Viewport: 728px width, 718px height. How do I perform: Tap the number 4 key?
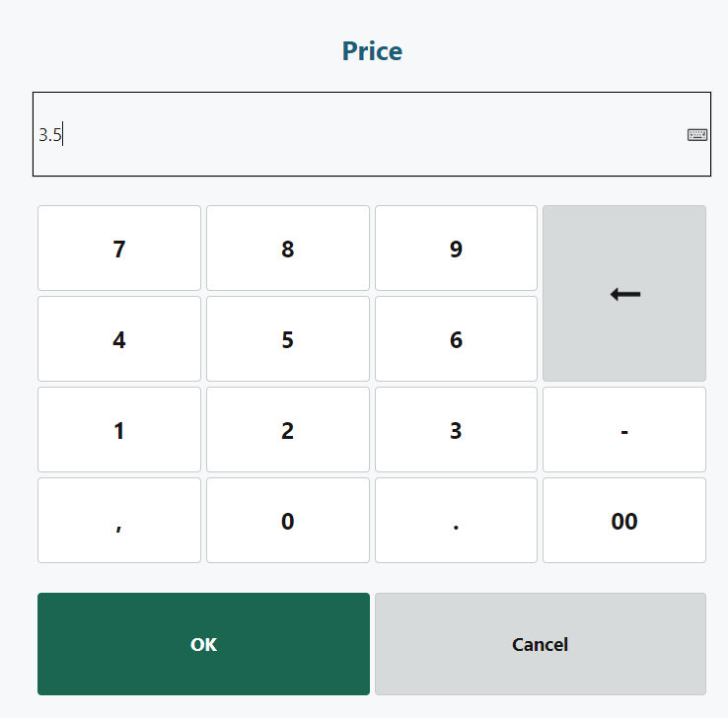point(119,339)
